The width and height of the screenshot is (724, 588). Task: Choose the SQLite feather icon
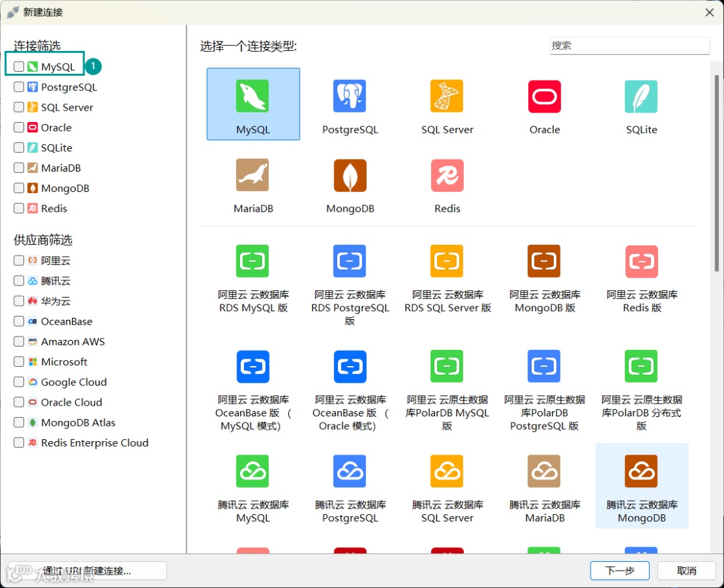(641, 96)
